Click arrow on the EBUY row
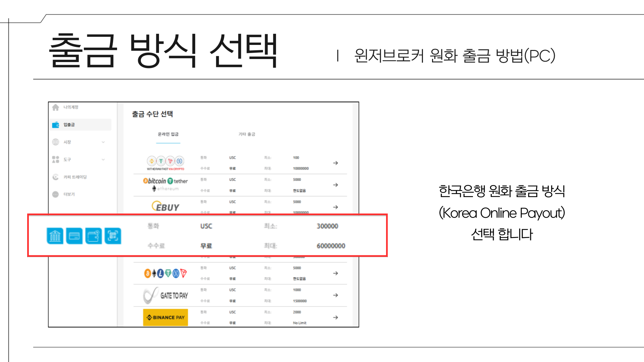 [x=335, y=207]
